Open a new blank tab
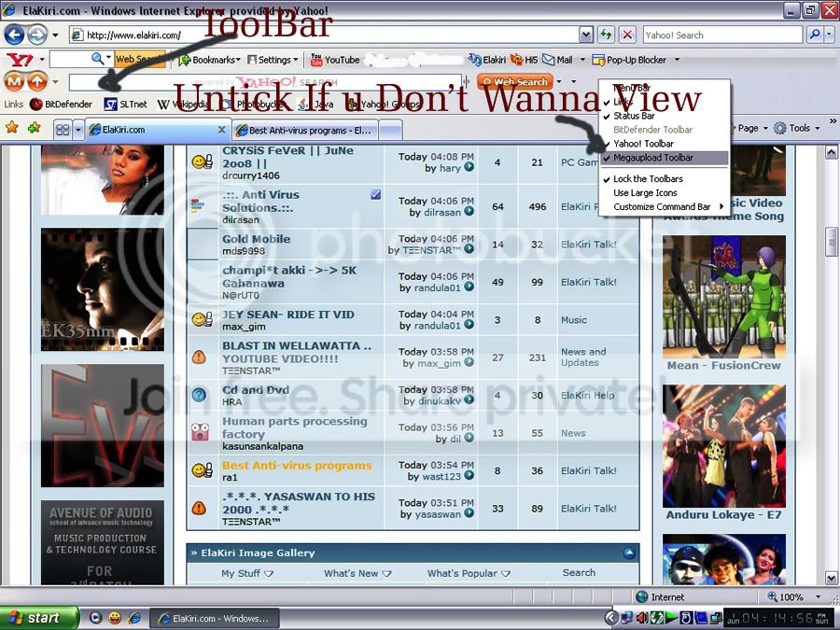The width and height of the screenshot is (840, 630). coord(390,130)
